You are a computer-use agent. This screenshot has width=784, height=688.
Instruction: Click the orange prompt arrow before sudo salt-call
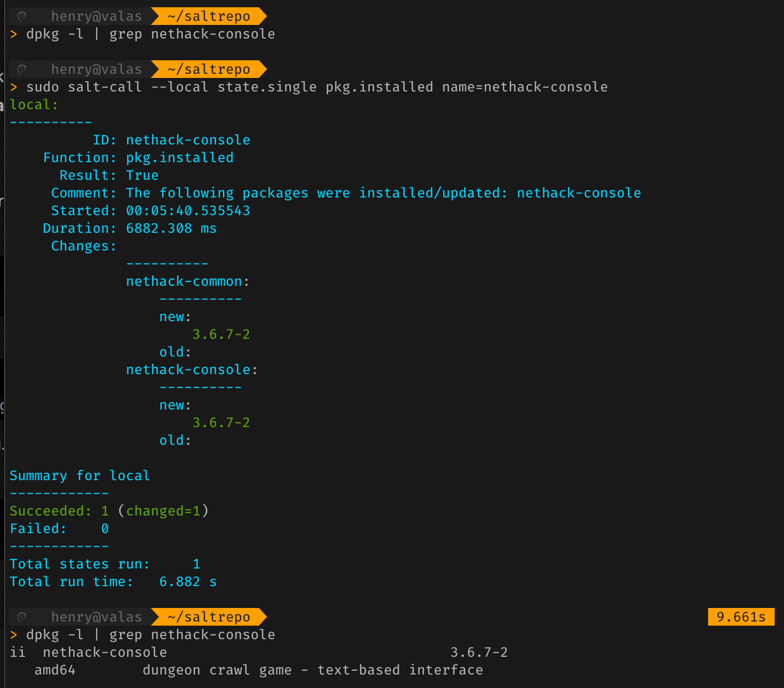(x=14, y=87)
